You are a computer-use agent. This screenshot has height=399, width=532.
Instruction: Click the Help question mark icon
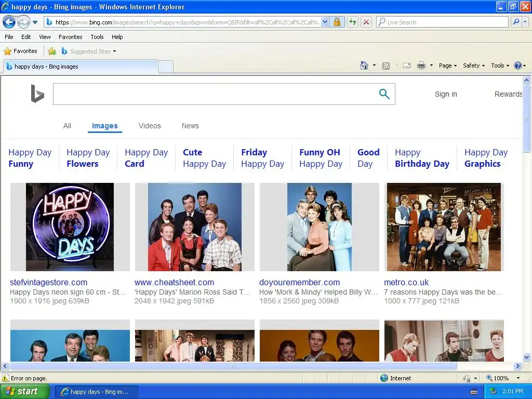(x=518, y=65)
